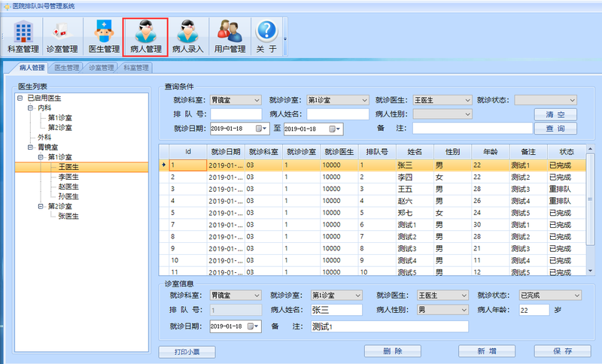Open the 诊室管理 toolbar icon
This screenshot has height=364, width=602.
(x=62, y=37)
